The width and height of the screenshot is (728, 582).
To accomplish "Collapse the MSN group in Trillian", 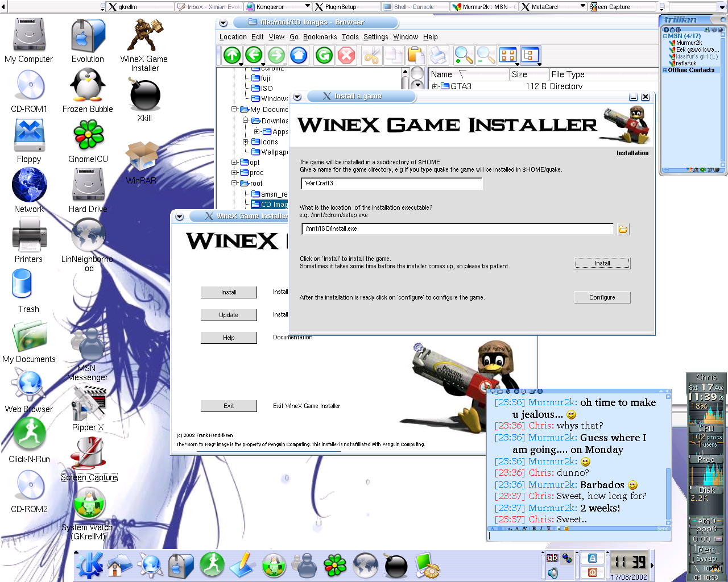I will point(665,36).
